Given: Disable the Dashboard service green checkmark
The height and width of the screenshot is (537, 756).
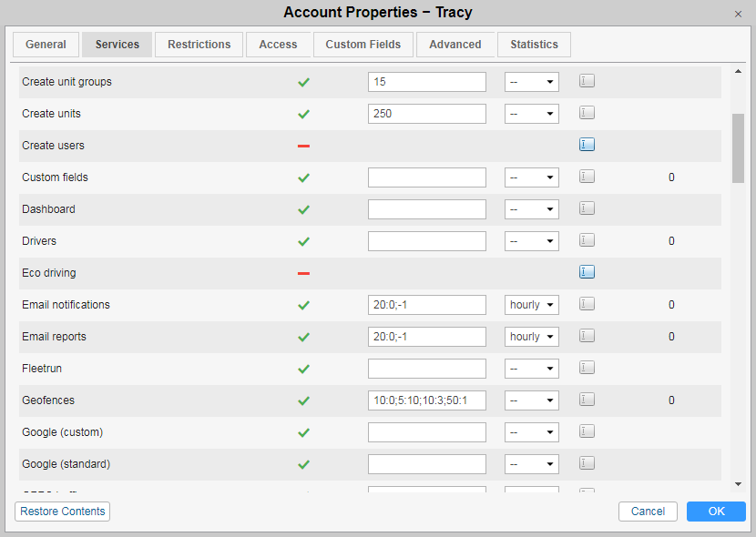Looking at the screenshot, I should click(303, 209).
